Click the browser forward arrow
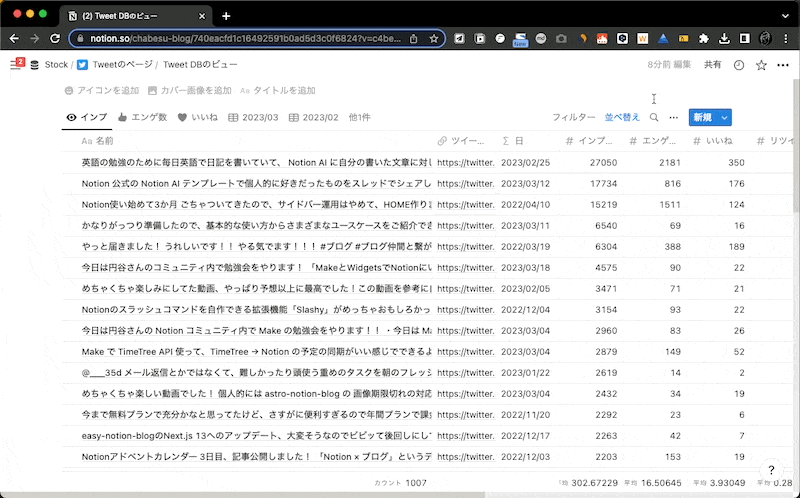Viewport: 800px width, 498px height. tap(35, 39)
